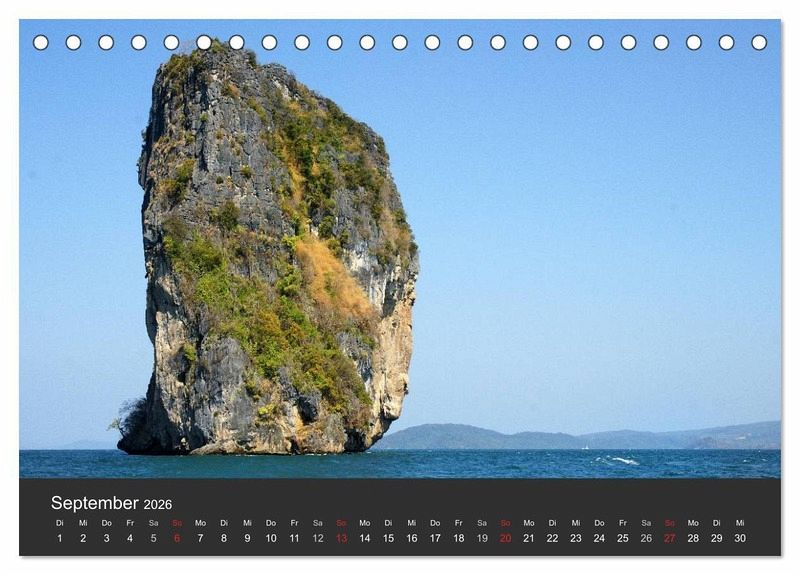The height and width of the screenshot is (575, 800).
Task: Choose date 15 in the calendar row
Action: coord(388,538)
